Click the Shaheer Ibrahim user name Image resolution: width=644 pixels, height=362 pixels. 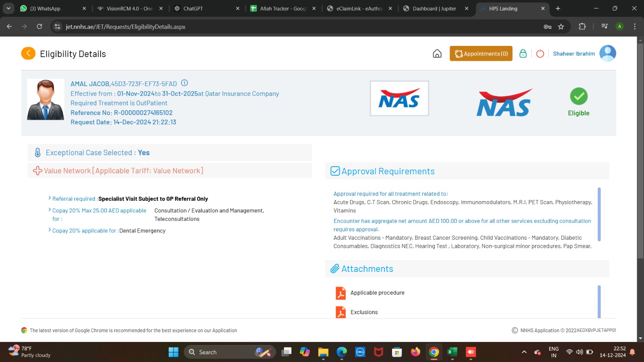pyautogui.click(x=574, y=53)
